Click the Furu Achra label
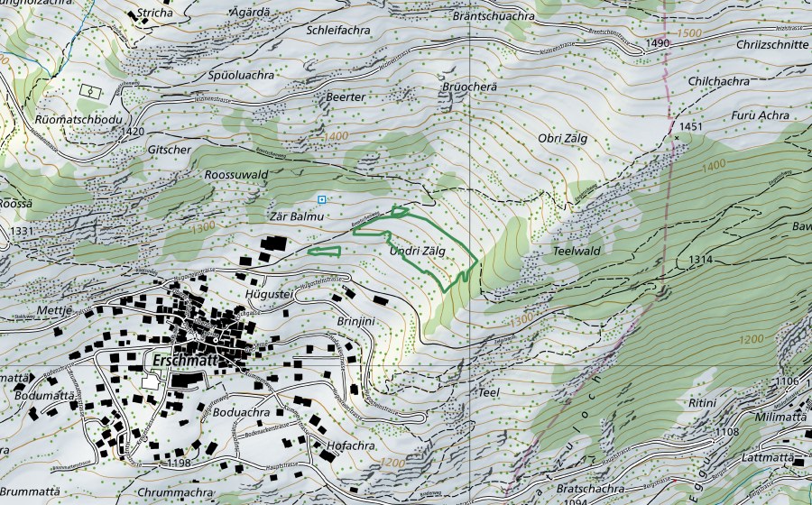 (x=761, y=115)
